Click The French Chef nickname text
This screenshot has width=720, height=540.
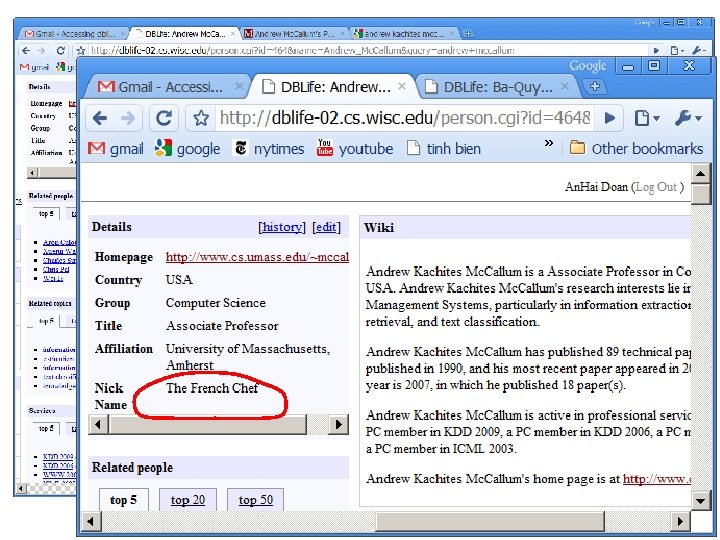212,388
